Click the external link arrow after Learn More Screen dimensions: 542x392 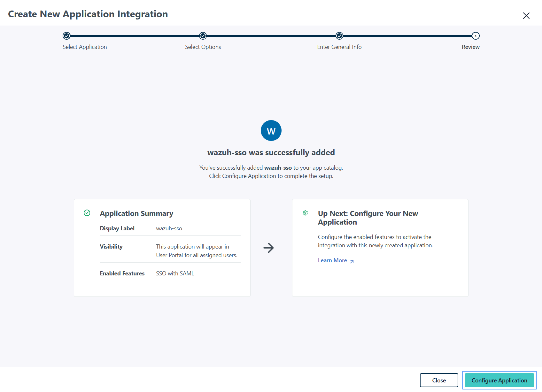click(x=352, y=261)
